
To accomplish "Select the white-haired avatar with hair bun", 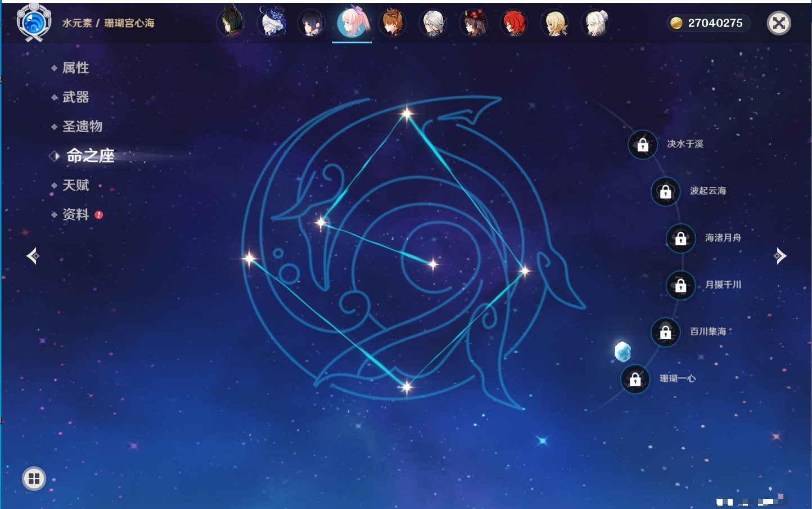I will pos(596,22).
